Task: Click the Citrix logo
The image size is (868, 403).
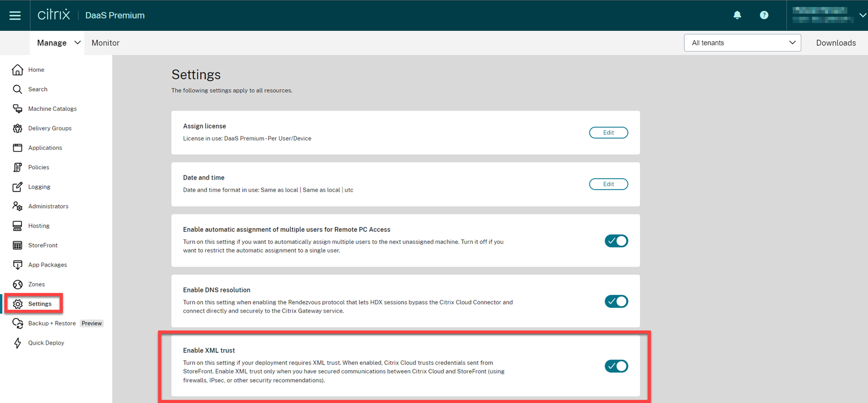Action: (x=54, y=15)
